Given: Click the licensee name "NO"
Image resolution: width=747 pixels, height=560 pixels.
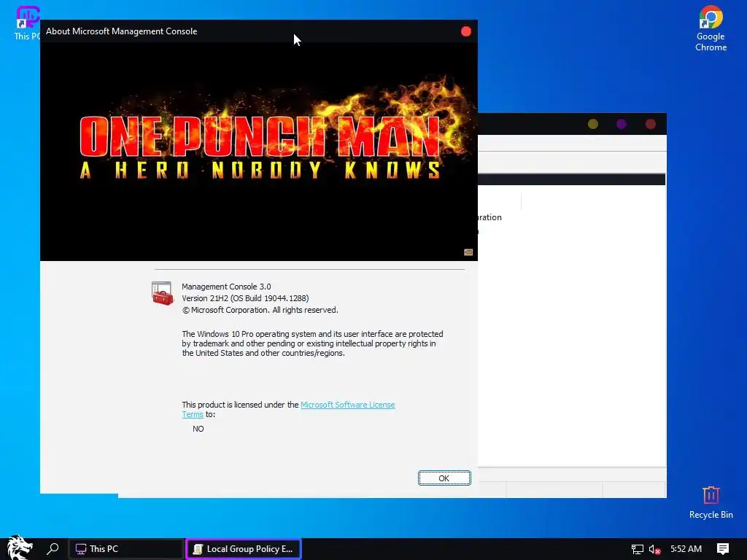Looking at the screenshot, I should [198, 429].
